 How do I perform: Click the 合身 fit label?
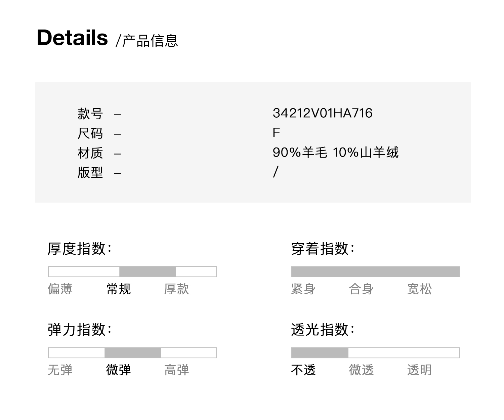(x=361, y=289)
